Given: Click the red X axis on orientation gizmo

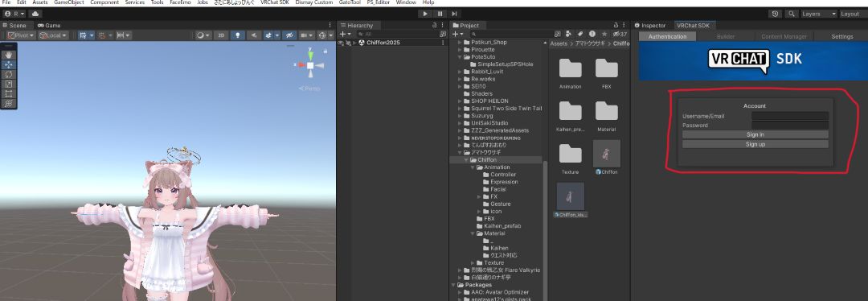Looking at the screenshot, I should click(x=301, y=65).
